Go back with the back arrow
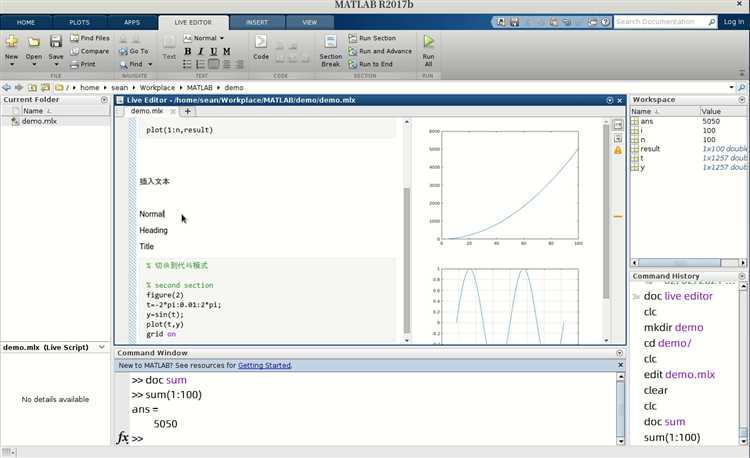This screenshot has height=458, width=750. point(6,87)
